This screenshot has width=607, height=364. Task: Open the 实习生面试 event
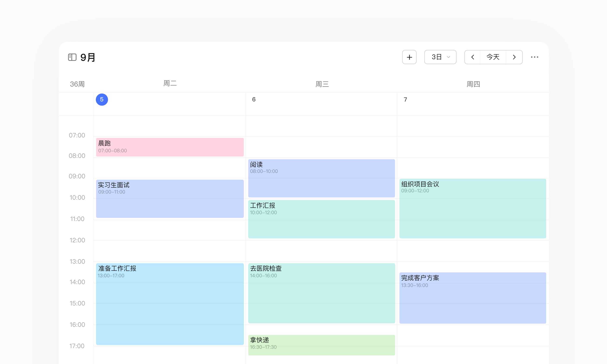pos(170,198)
